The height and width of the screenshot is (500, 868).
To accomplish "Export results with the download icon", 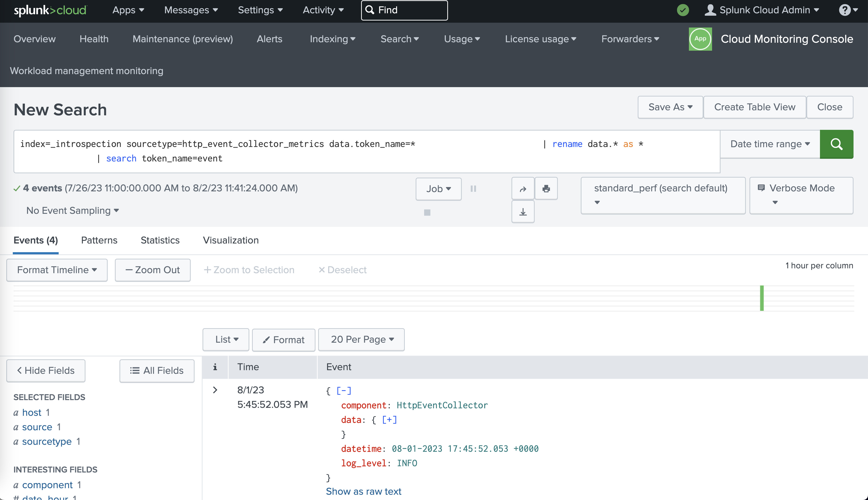I will click(x=523, y=212).
